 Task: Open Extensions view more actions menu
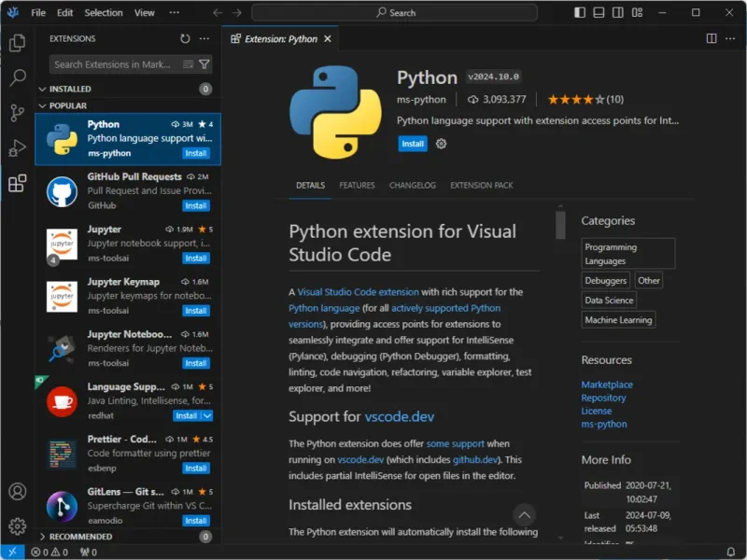pos(204,38)
